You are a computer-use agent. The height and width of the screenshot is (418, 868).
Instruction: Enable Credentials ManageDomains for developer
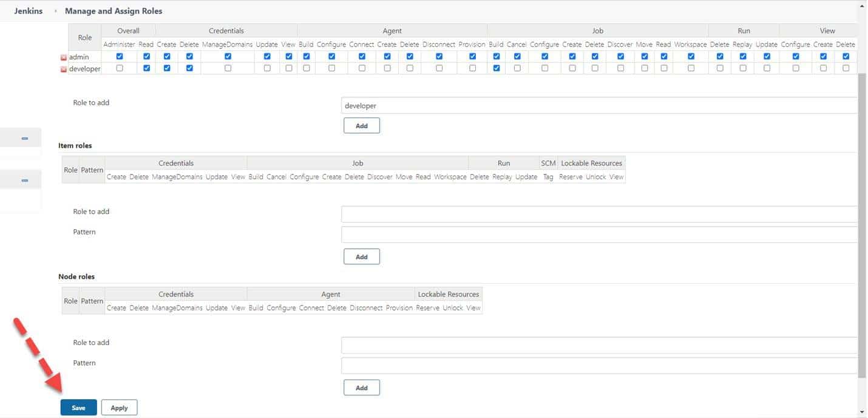tap(228, 68)
